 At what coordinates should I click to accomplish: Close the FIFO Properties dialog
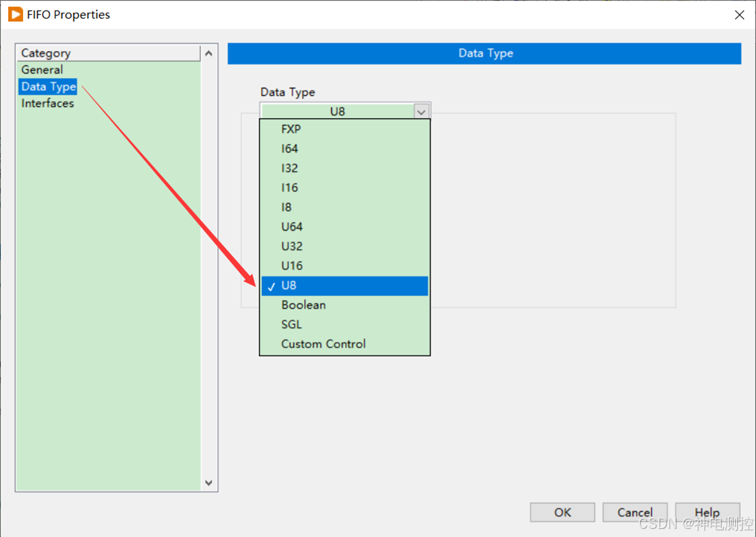pyautogui.click(x=739, y=15)
